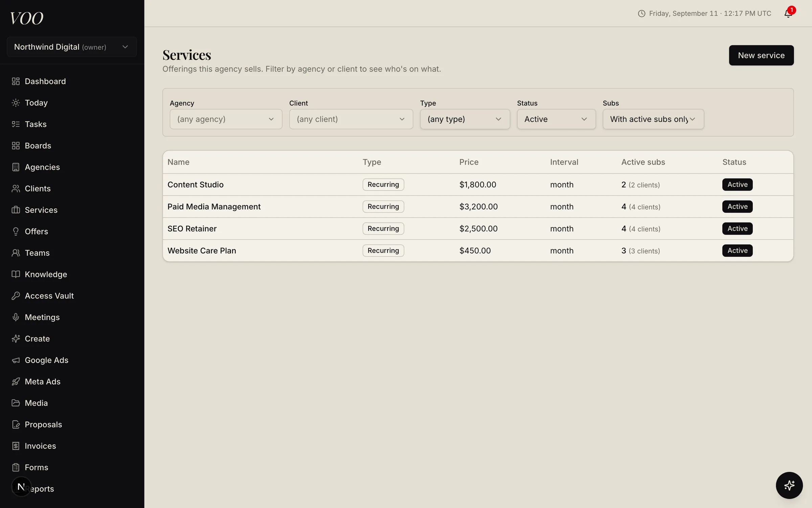Click the Google Ads megaphone icon
The width and height of the screenshot is (812, 508).
click(x=16, y=360)
